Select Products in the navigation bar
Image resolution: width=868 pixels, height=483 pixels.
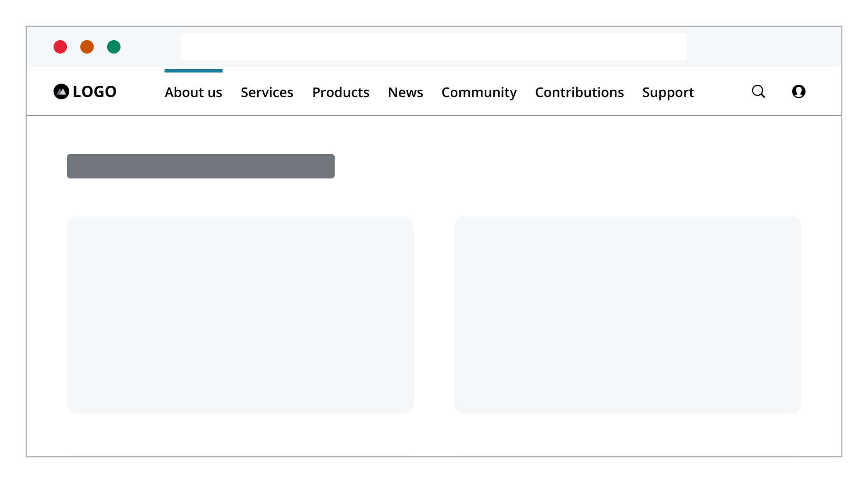340,93
